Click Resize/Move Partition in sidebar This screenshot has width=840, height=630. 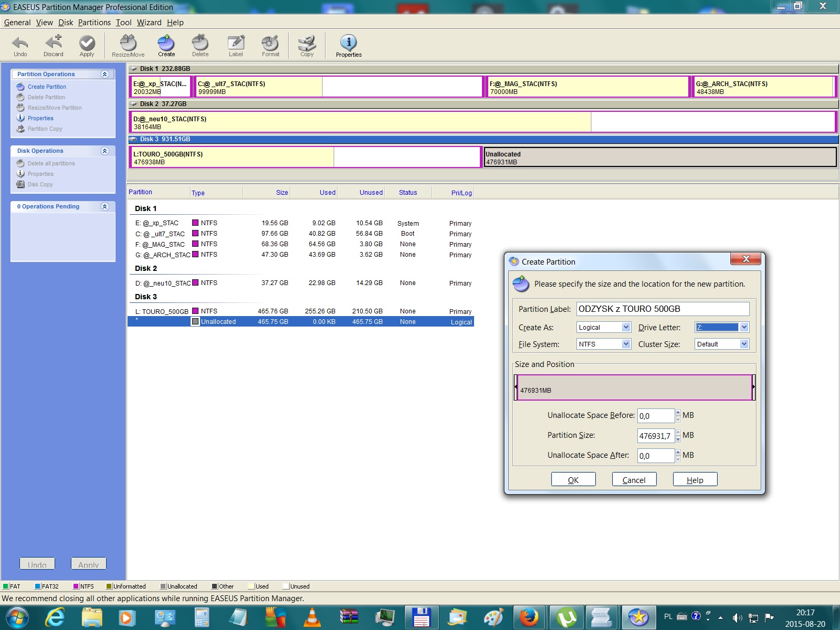[x=55, y=108]
